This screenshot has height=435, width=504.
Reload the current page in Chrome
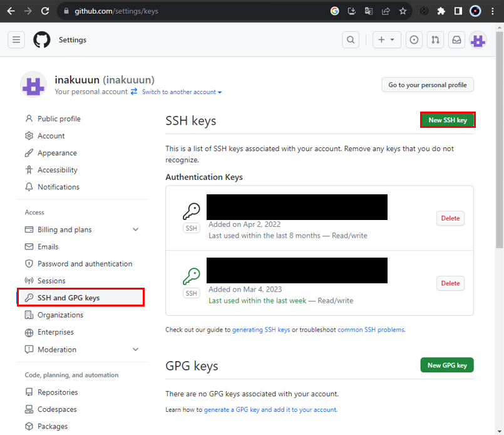coord(44,11)
